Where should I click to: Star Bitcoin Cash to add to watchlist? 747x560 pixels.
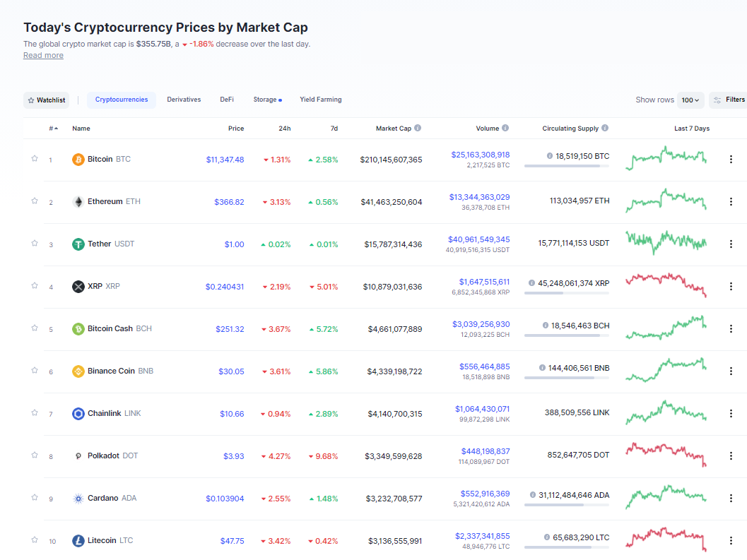(35, 328)
